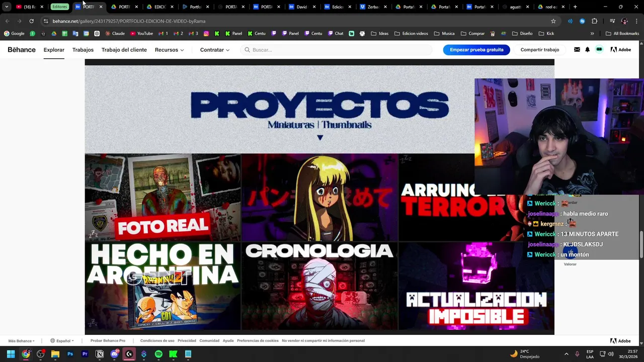
Task: Open the Behance messages envelope icon
Action: pyautogui.click(x=577, y=50)
